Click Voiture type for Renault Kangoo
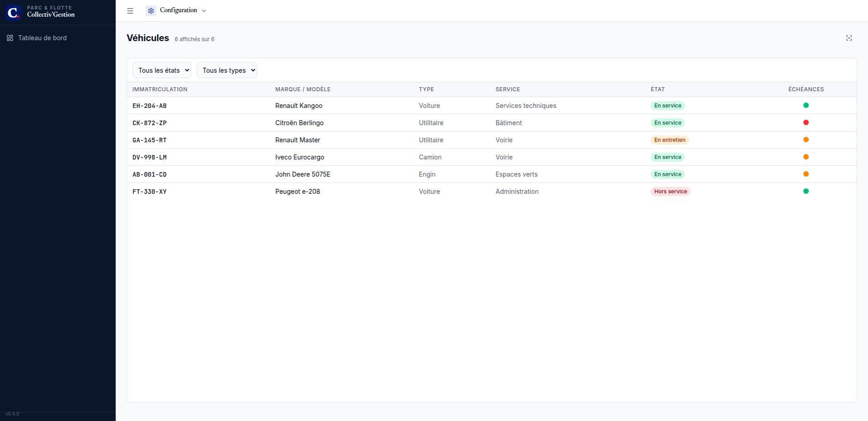The width and height of the screenshot is (868, 421). pyautogui.click(x=429, y=106)
